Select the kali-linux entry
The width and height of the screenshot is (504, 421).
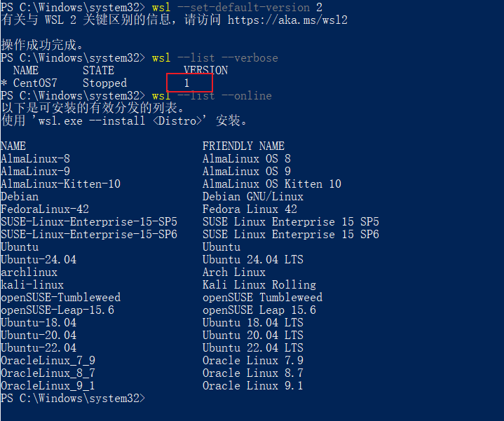click(x=32, y=285)
